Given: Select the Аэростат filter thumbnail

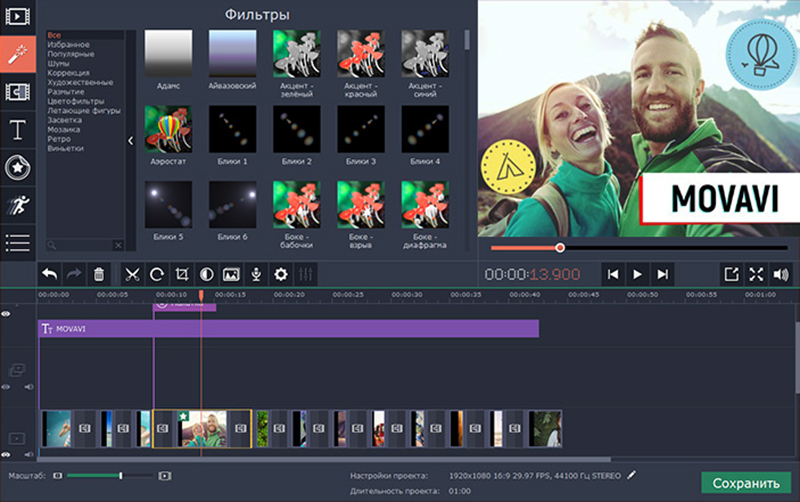Looking at the screenshot, I should click(x=169, y=130).
